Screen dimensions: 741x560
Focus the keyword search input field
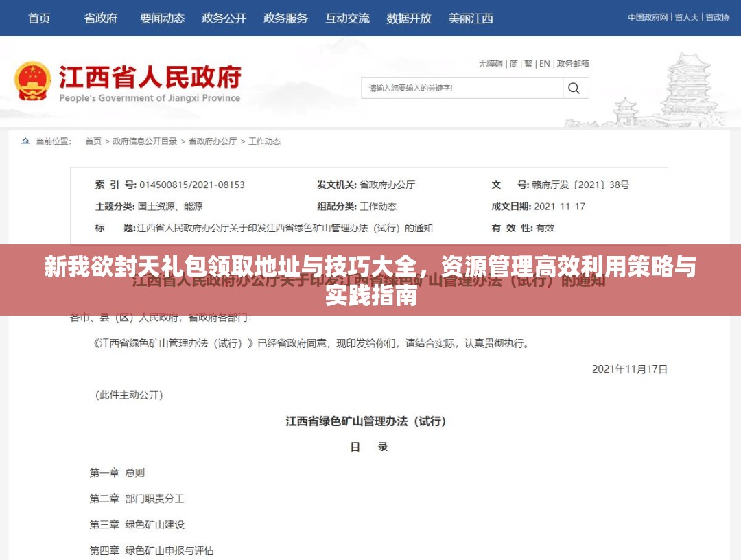[462, 88]
